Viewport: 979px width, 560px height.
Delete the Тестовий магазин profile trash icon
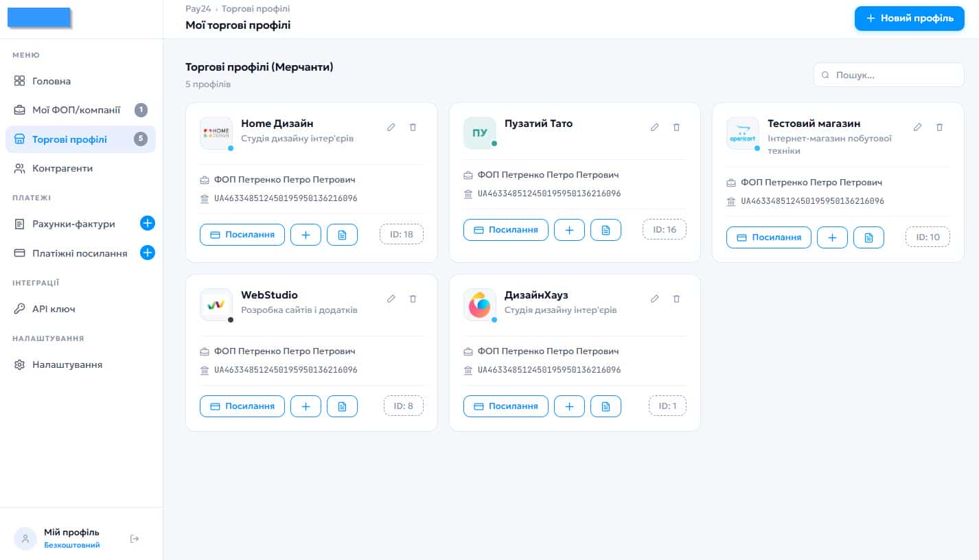coord(940,127)
